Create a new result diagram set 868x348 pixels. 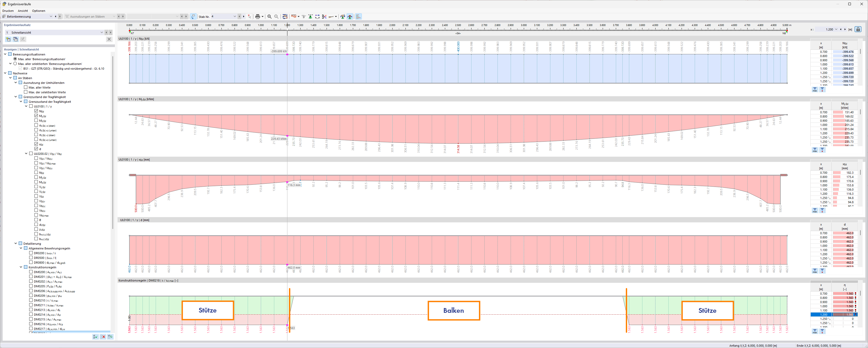click(8, 39)
